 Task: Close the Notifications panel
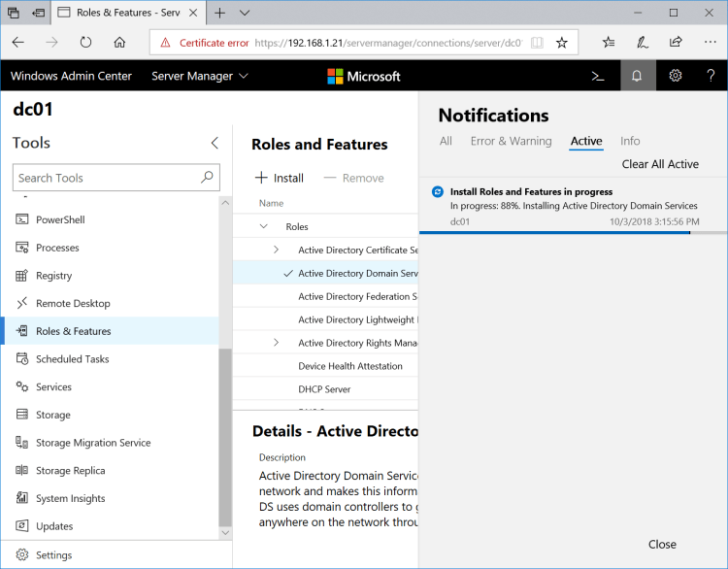(662, 545)
